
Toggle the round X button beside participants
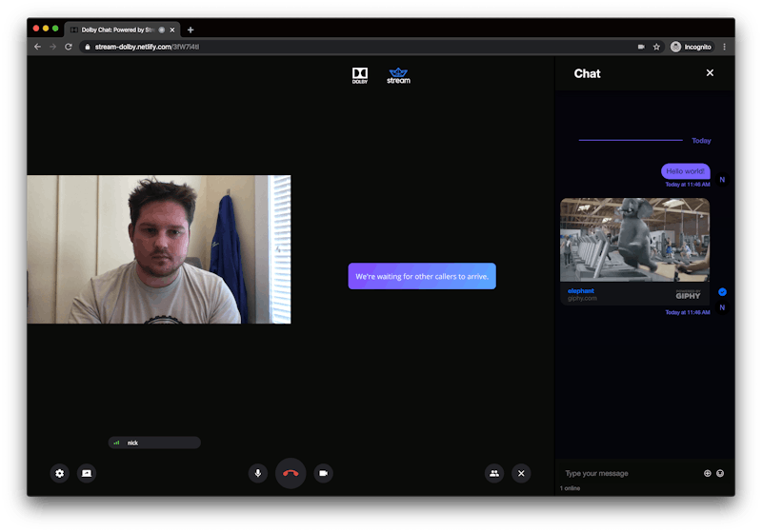point(521,473)
